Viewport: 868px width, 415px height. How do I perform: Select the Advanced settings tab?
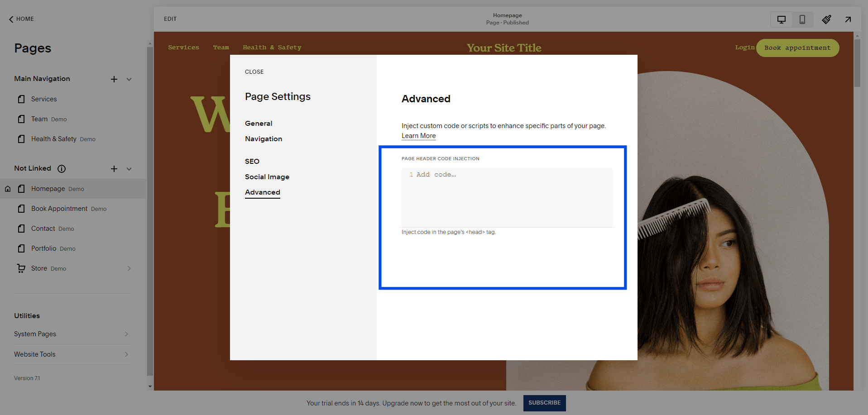(263, 192)
